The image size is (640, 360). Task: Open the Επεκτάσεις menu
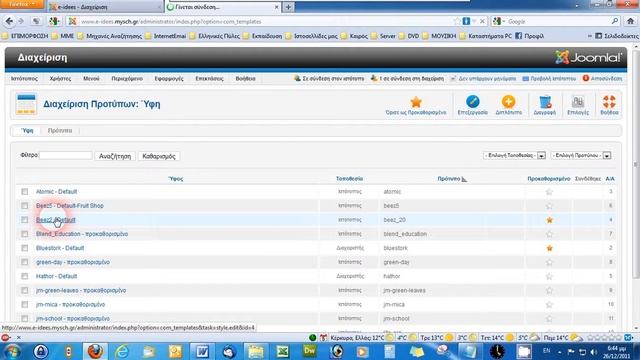coord(209,78)
